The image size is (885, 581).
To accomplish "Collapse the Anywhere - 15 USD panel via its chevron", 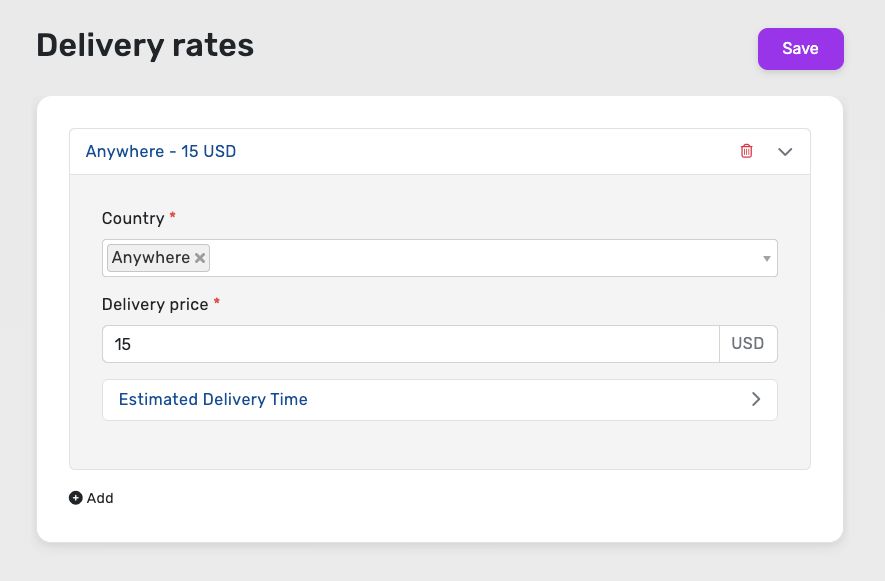I will pos(785,152).
